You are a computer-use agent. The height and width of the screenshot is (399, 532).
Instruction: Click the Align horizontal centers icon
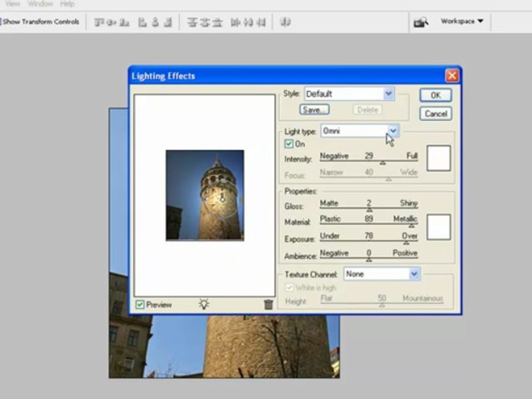pyautogui.click(x=155, y=22)
